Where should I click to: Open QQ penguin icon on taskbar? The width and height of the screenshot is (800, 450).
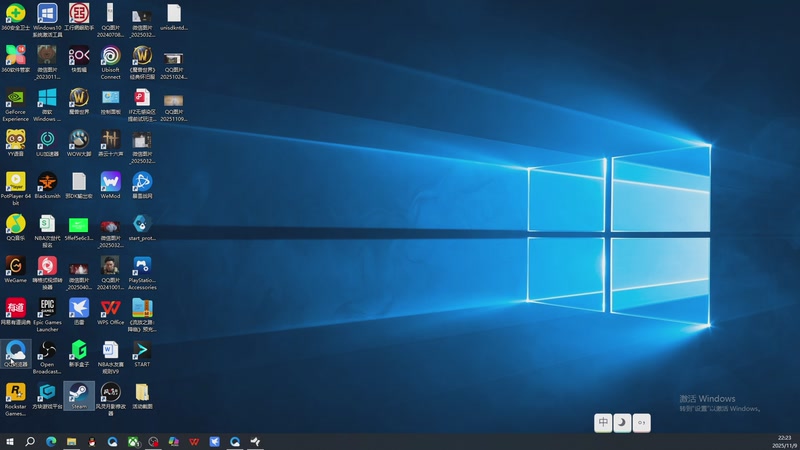point(92,441)
